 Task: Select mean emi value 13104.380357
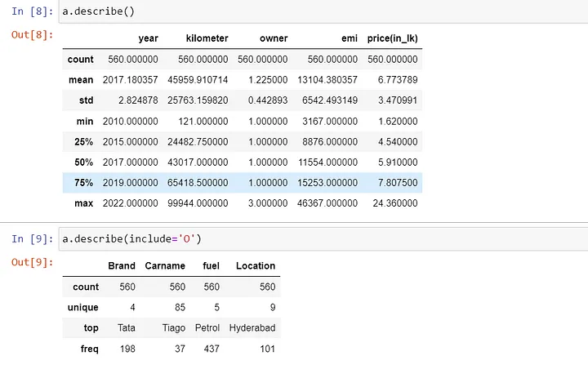[327, 80]
